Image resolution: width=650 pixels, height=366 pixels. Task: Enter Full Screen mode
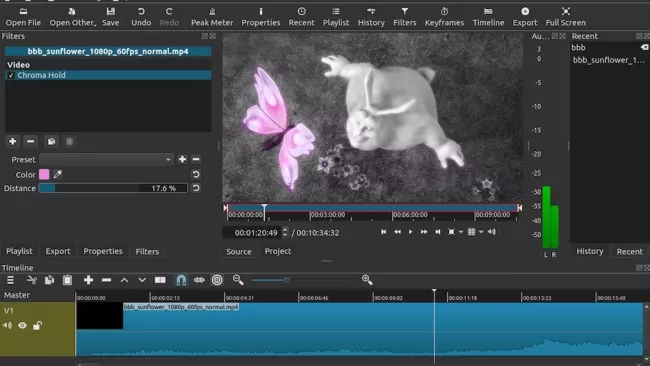pos(565,17)
